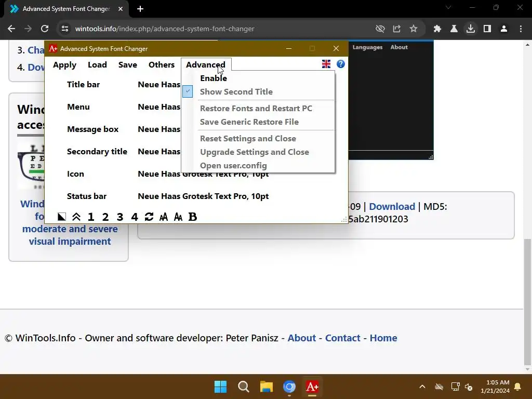Open taskbar Search icon
The height and width of the screenshot is (399, 532).
[x=243, y=387]
